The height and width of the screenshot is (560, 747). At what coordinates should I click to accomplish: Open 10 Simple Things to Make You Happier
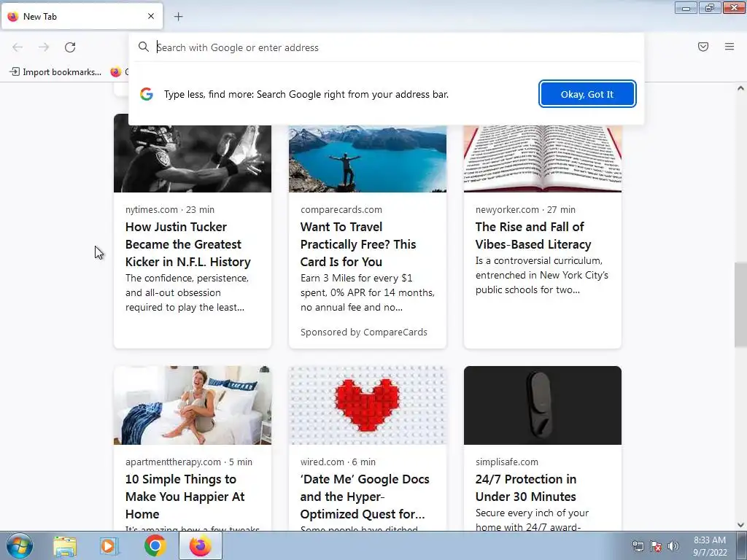(185, 497)
